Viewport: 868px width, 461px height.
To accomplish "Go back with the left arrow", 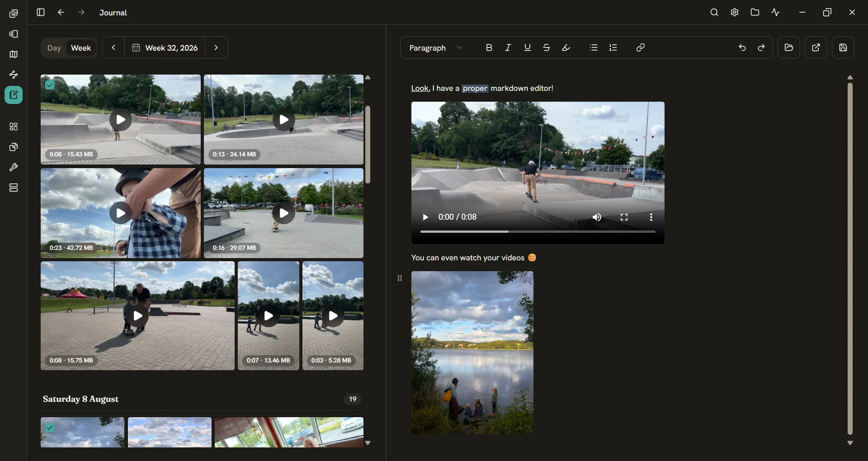I will coord(61,12).
